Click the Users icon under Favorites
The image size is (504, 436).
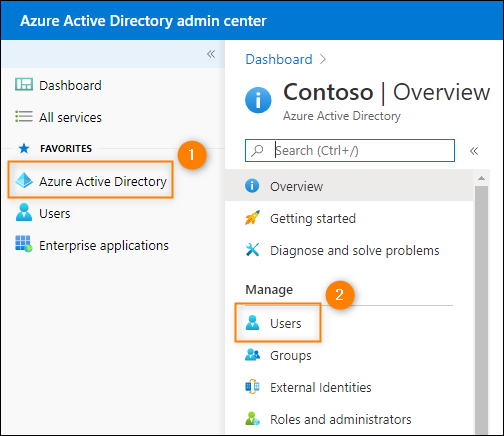click(24, 212)
